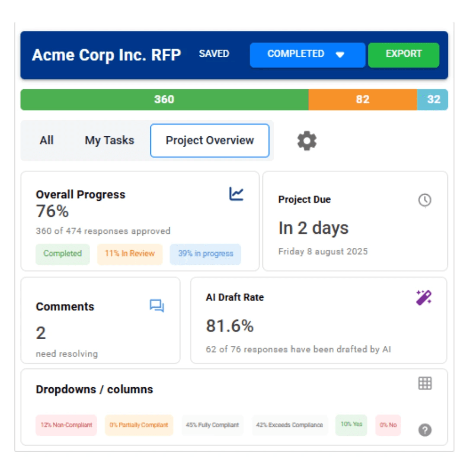Click the grid icon on Dropdowns card
Screen dimensions: 470x476
425,383
